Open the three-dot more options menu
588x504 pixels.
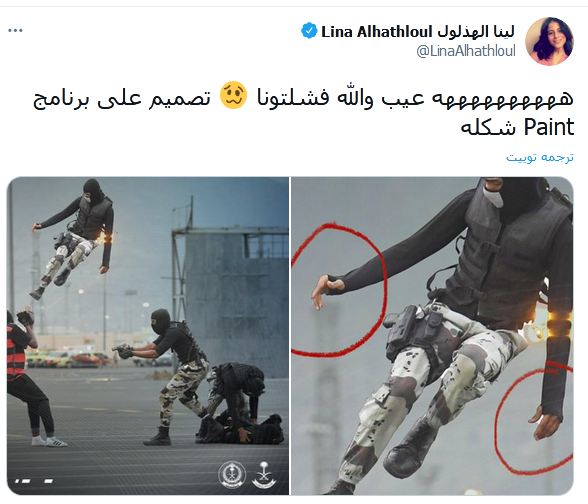pyautogui.click(x=15, y=30)
